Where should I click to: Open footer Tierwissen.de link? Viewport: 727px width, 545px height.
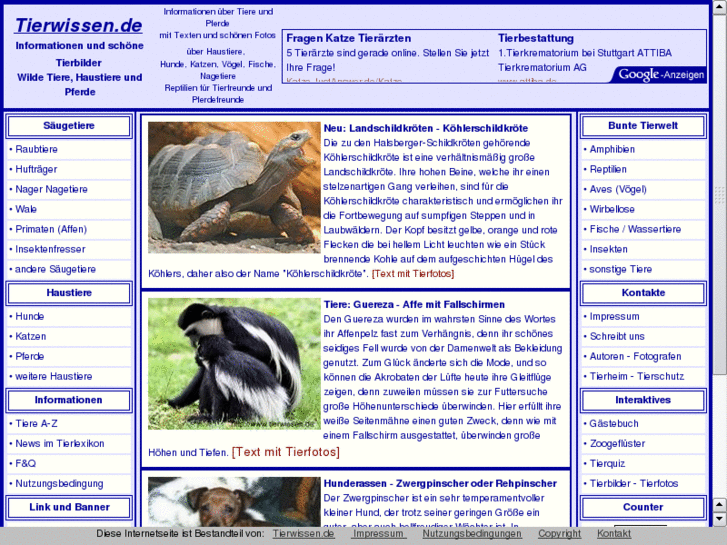[303, 533]
